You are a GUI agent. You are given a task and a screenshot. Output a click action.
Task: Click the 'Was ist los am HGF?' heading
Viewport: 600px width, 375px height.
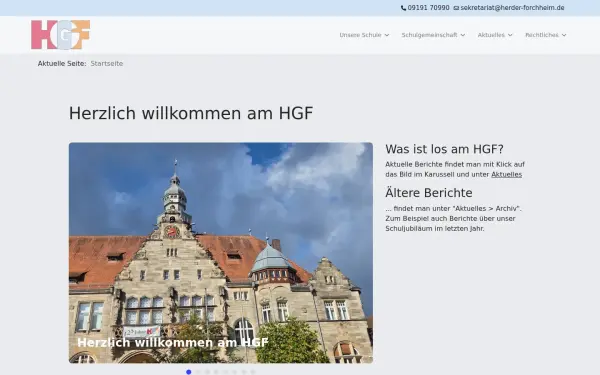coord(444,149)
